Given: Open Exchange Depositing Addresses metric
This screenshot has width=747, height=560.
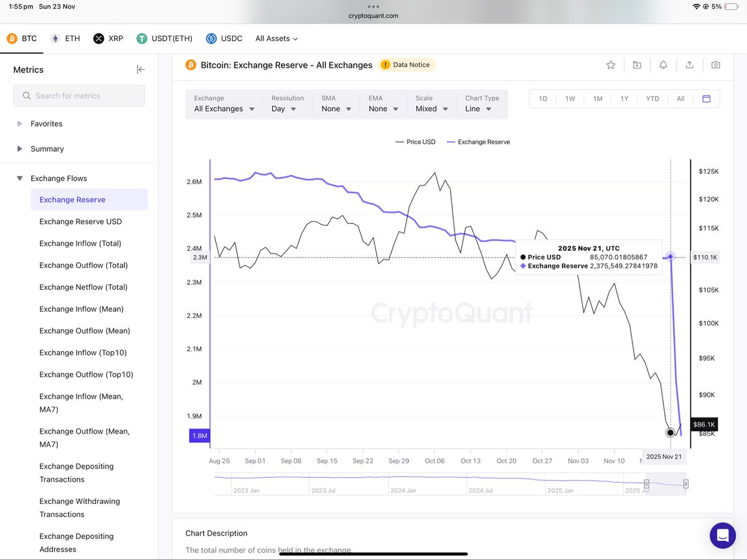Looking at the screenshot, I should click(x=77, y=543).
